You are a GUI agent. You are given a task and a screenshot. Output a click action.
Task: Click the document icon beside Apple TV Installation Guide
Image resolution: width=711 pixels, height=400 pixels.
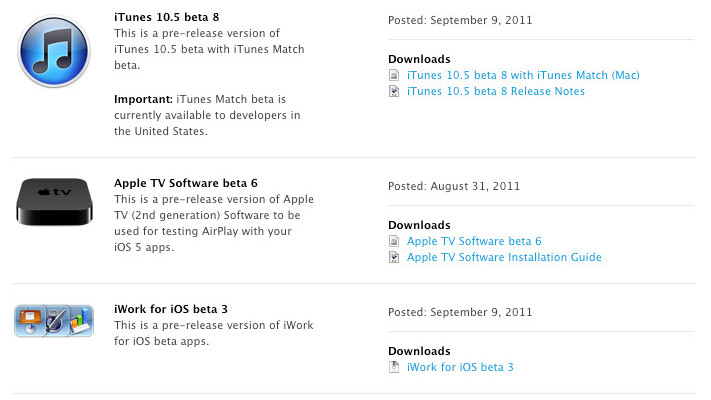tap(394, 257)
